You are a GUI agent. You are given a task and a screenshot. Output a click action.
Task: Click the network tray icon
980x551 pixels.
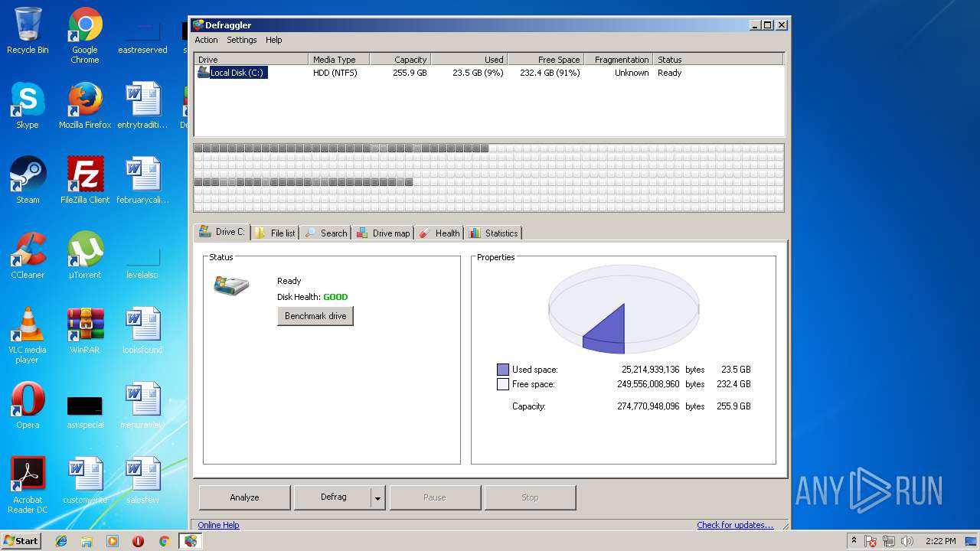[889, 541]
